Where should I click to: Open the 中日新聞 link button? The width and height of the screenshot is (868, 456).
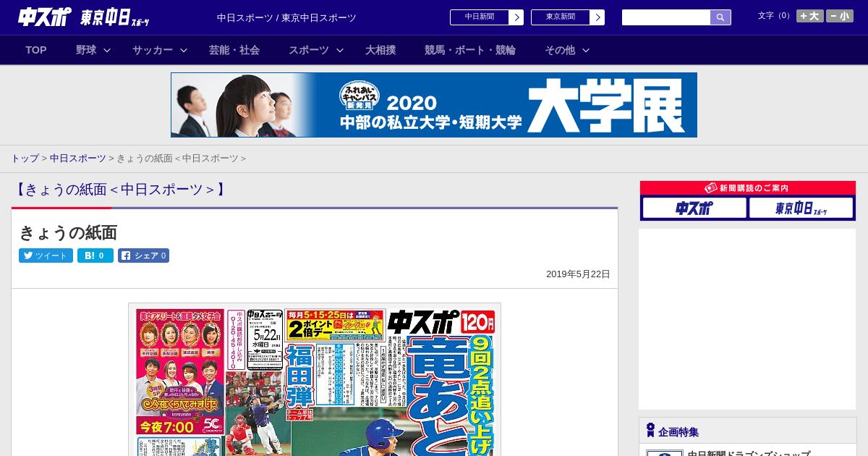480,17
